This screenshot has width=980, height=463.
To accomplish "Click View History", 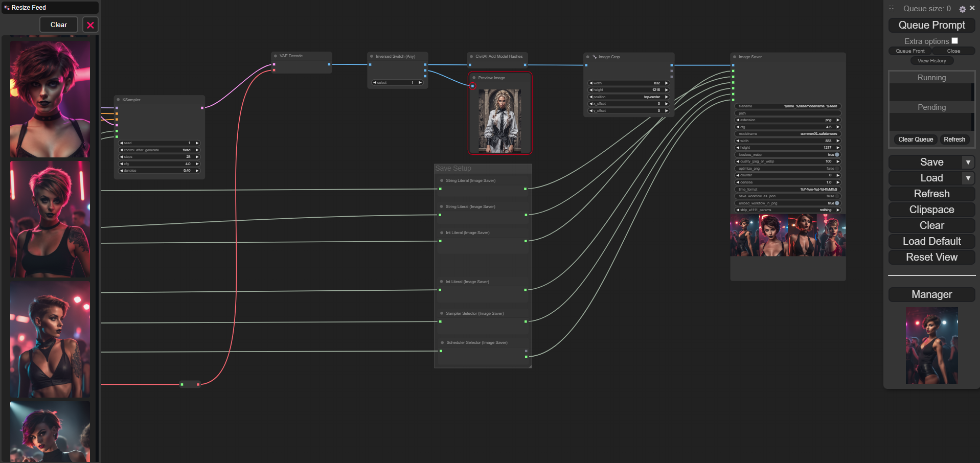I will 931,61.
